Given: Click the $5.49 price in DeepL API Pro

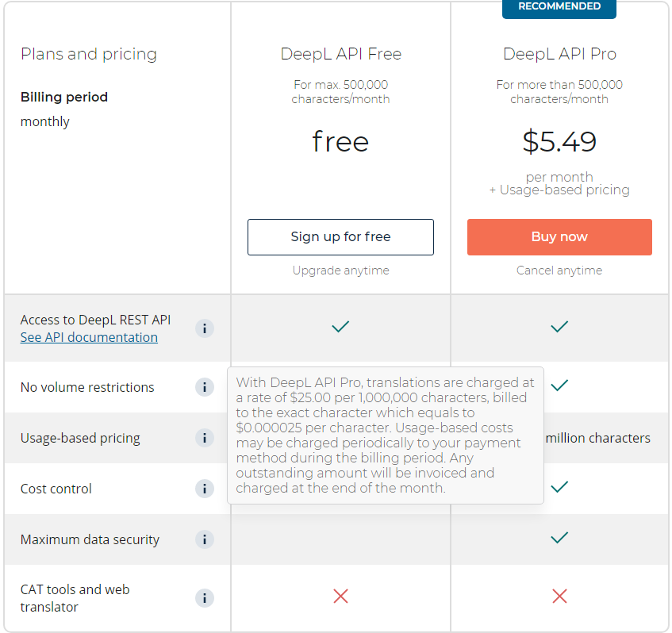Looking at the screenshot, I should [559, 141].
